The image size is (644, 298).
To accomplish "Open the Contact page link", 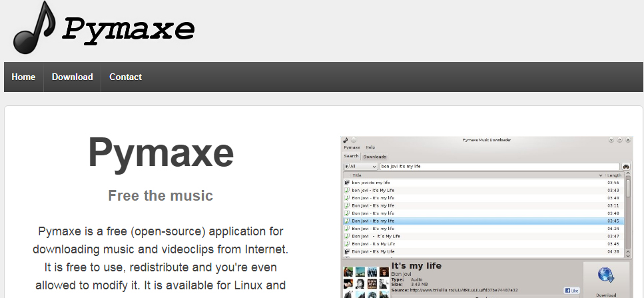I will point(125,77).
